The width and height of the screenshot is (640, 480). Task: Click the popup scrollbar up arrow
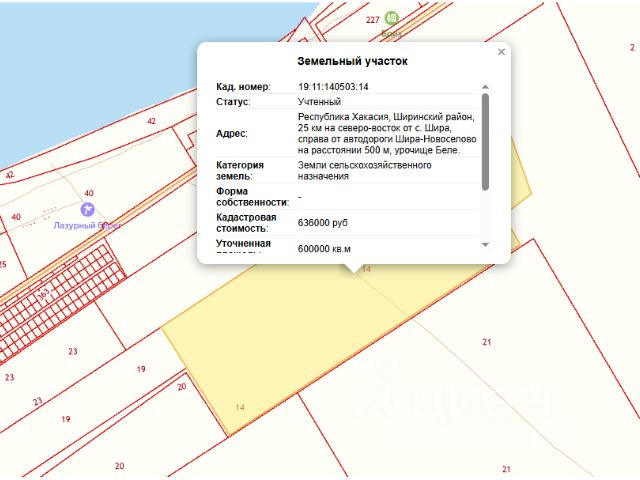tap(485, 87)
